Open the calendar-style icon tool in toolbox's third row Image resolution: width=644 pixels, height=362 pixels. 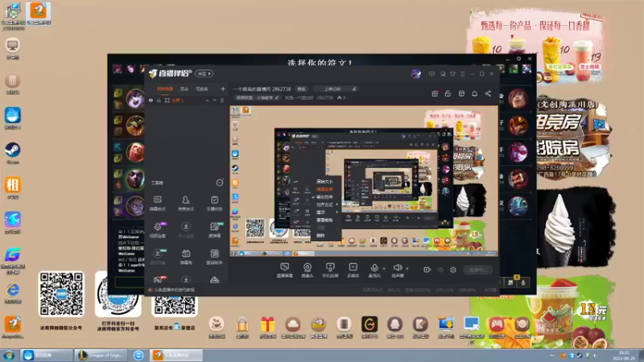click(186, 256)
